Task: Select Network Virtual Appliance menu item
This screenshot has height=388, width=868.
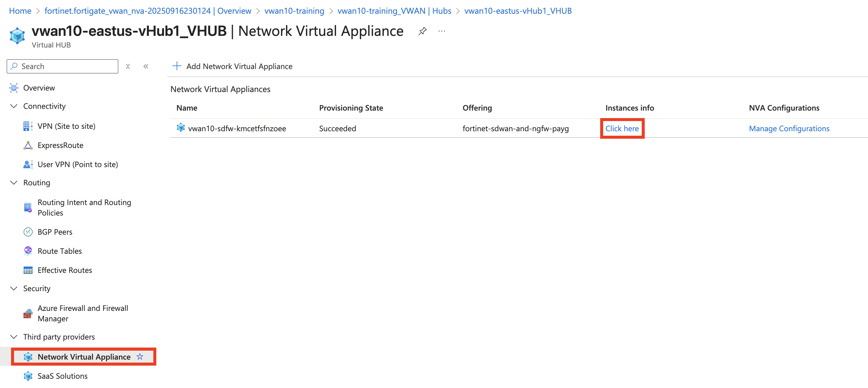Action: click(x=84, y=357)
